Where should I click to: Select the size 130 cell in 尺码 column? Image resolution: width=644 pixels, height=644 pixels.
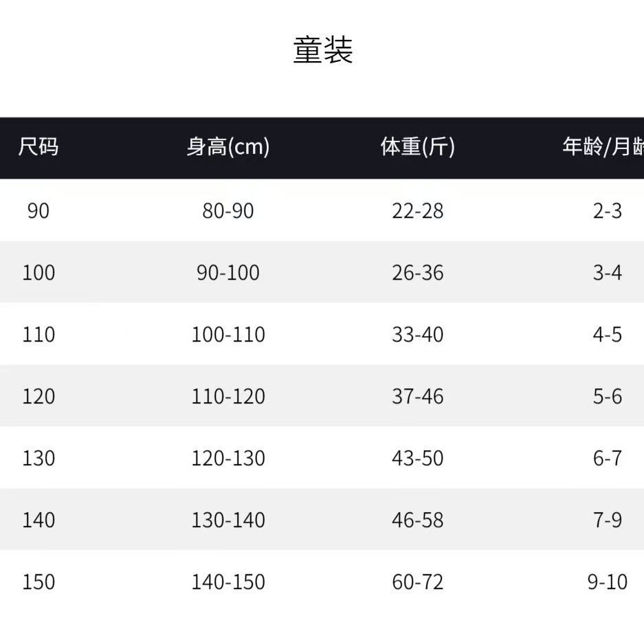pos(38,458)
